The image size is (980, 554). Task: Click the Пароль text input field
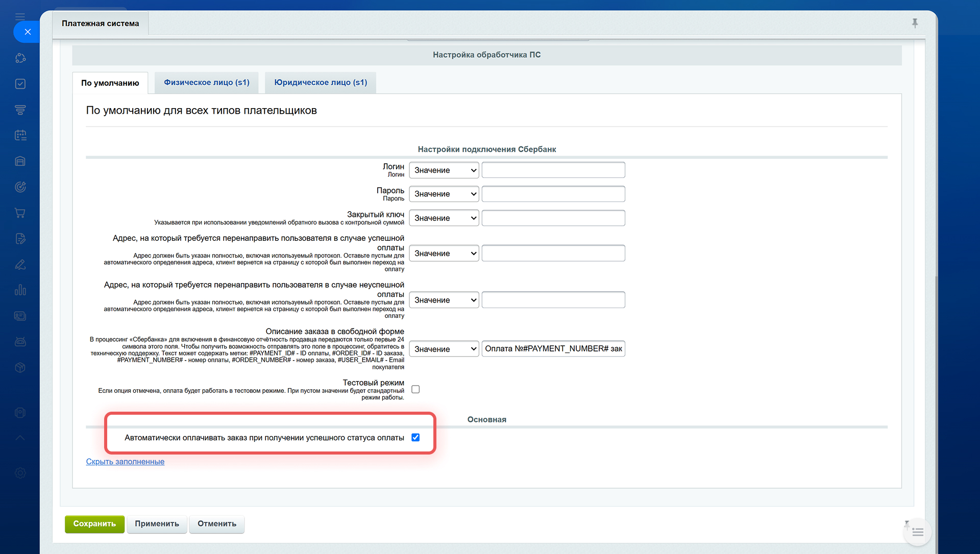pyautogui.click(x=553, y=194)
